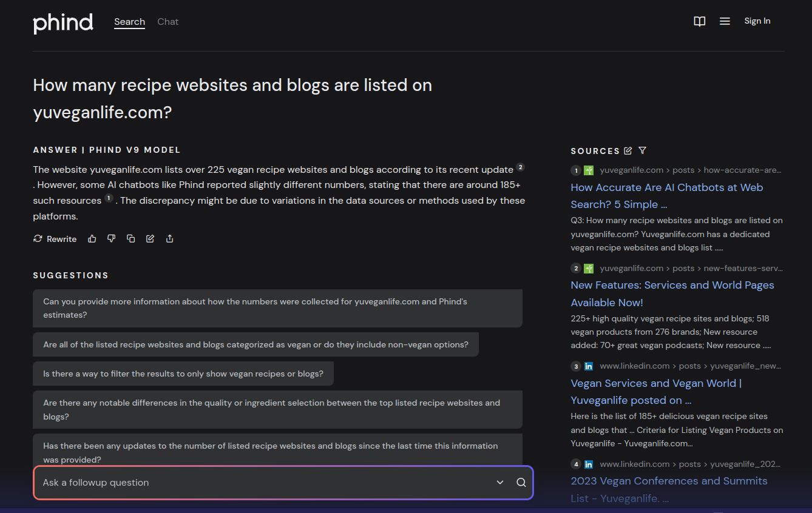Click the SUGGESTIONS heading text
The height and width of the screenshot is (513, 812).
coord(70,275)
